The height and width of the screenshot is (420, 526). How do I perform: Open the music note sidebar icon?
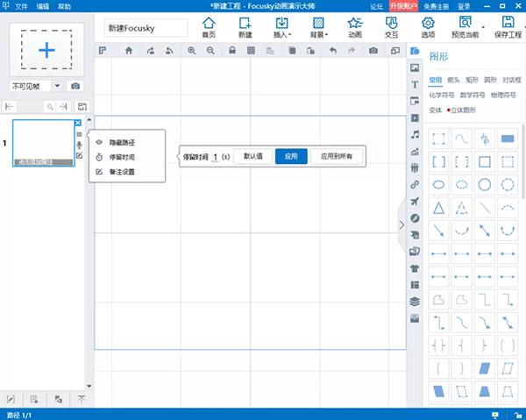coord(415,134)
